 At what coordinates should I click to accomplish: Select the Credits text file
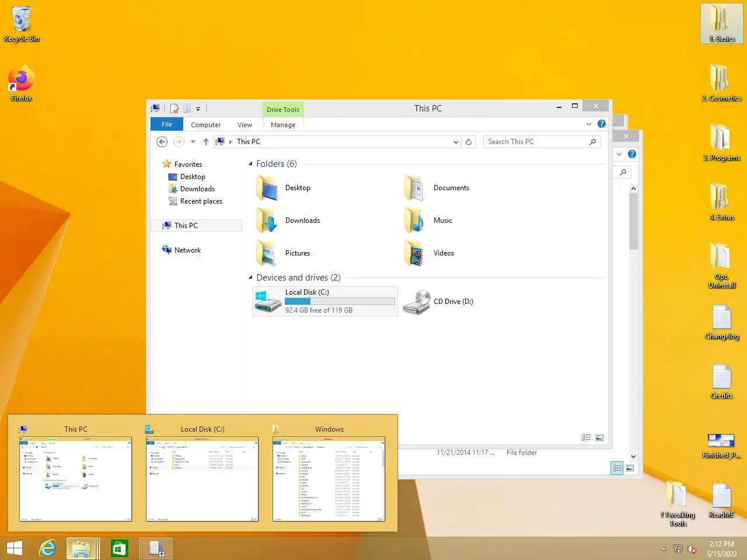pyautogui.click(x=722, y=381)
